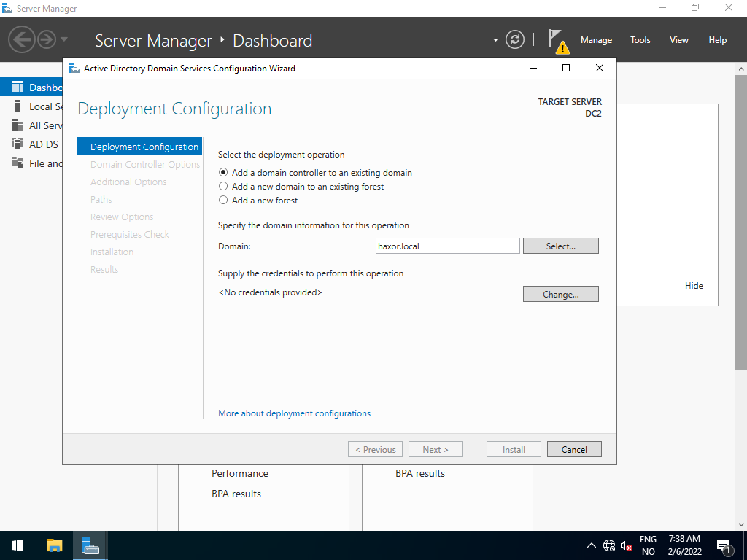Select Local Server icon in sidebar

tap(18, 106)
